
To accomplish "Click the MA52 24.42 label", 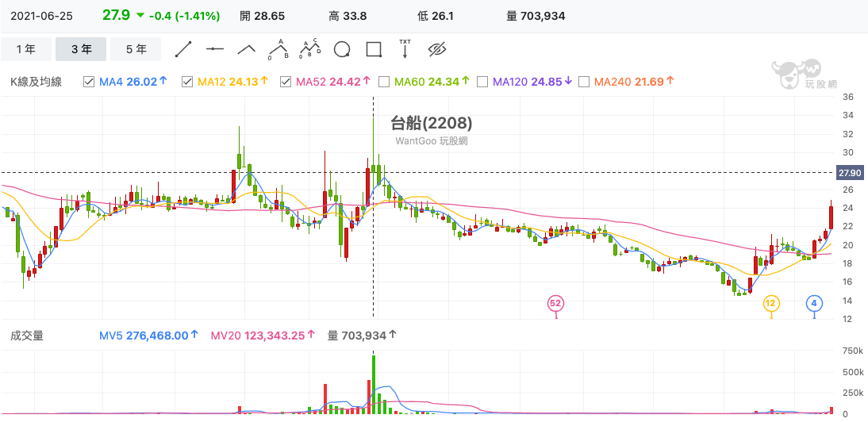I will [x=333, y=82].
